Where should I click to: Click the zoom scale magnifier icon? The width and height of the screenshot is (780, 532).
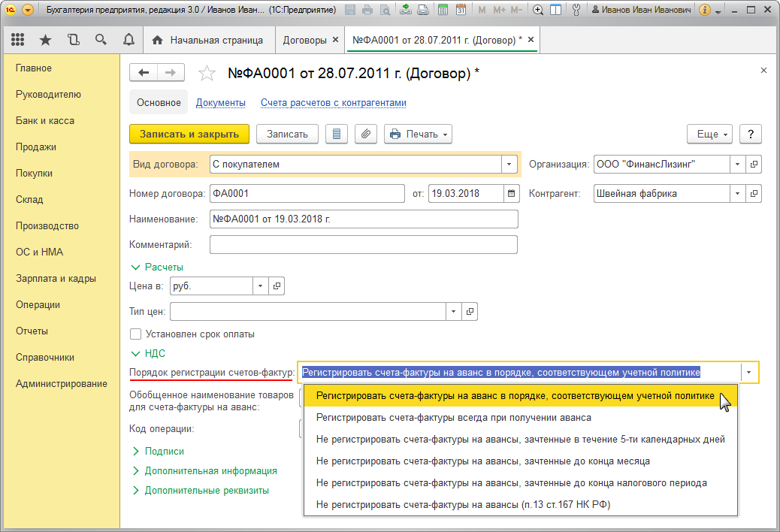click(538, 10)
